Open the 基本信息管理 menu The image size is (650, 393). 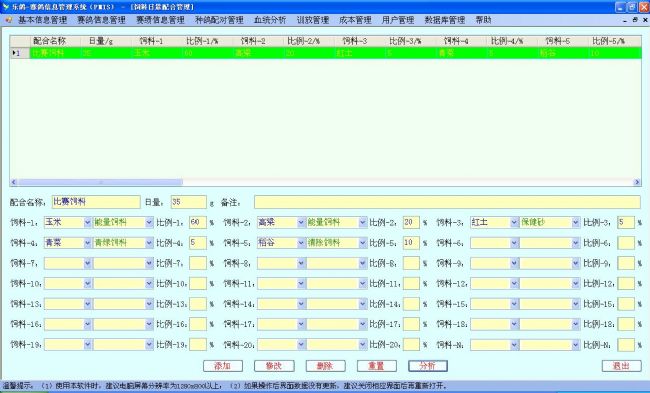point(42,20)
